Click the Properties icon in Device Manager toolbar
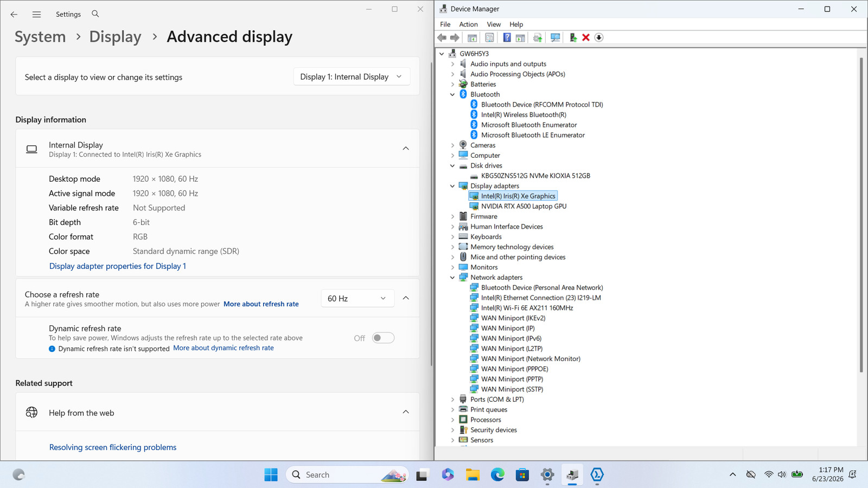Viewport: 868px width, 488px height. click(489, 37)
